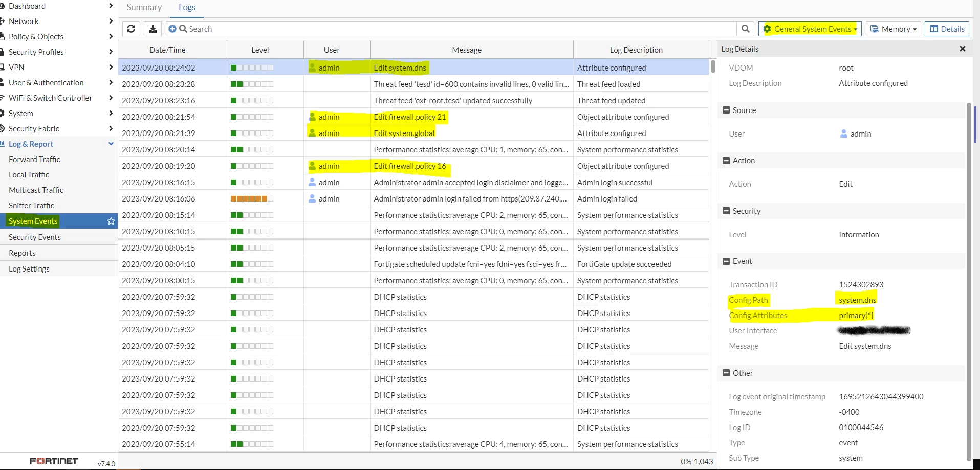Switch to the Logs tab

[187, 7]
